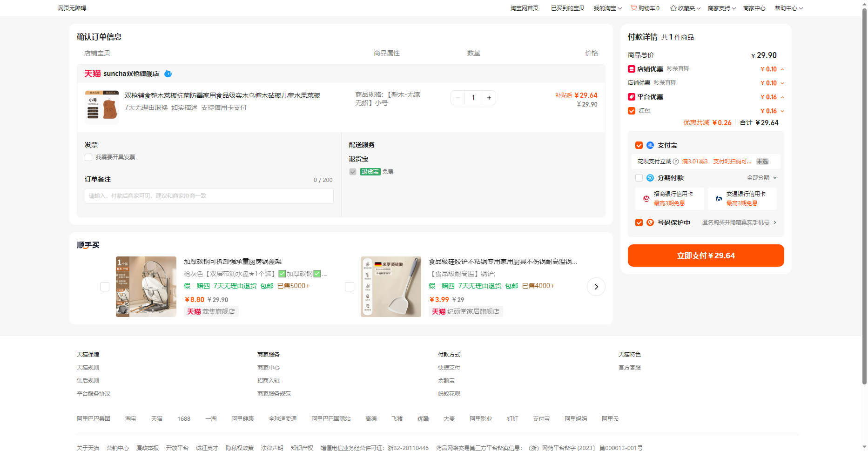Open the 天猫规则 footer link
This screenshot has height=451, width=868.
pos(88,368)
